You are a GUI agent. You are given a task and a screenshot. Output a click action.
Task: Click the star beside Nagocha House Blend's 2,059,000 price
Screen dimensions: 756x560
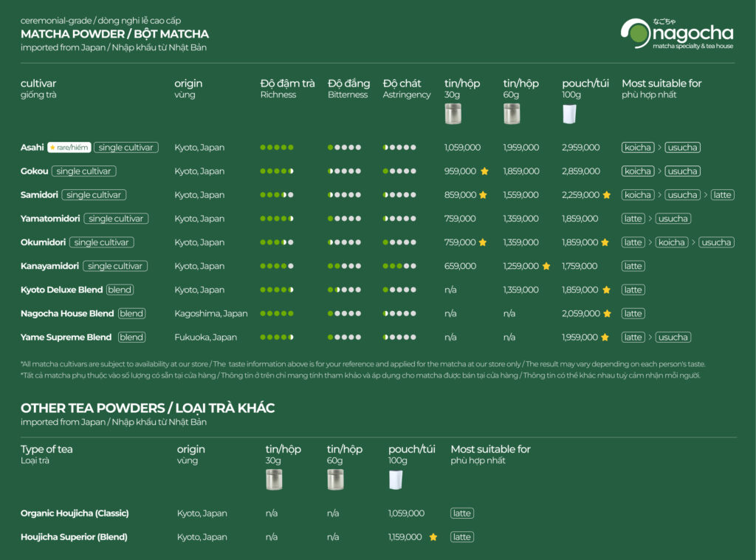[607, 314]
